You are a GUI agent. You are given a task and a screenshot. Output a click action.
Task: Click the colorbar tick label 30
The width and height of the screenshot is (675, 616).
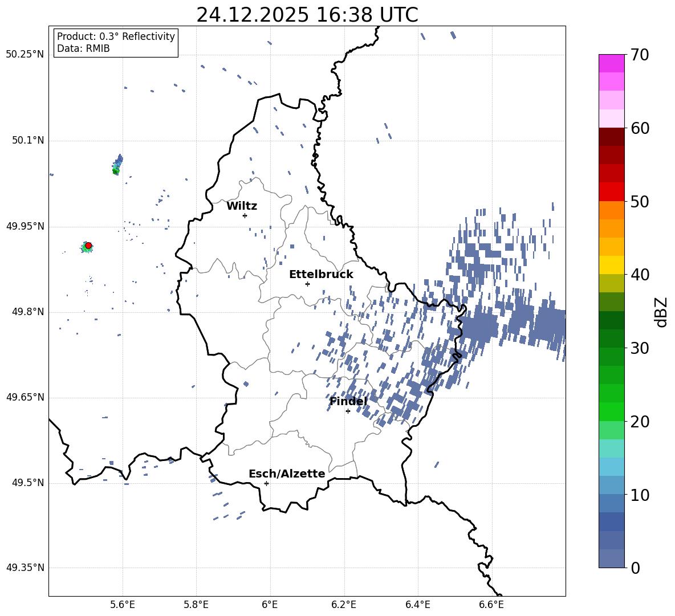coord(640,348)
